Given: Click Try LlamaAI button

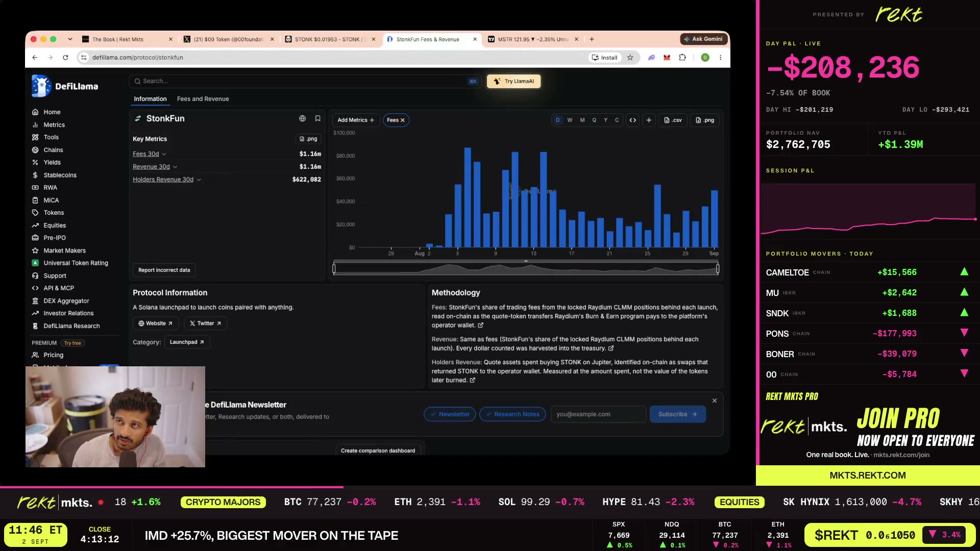Looking at the screenshot, I should point(514,81).
